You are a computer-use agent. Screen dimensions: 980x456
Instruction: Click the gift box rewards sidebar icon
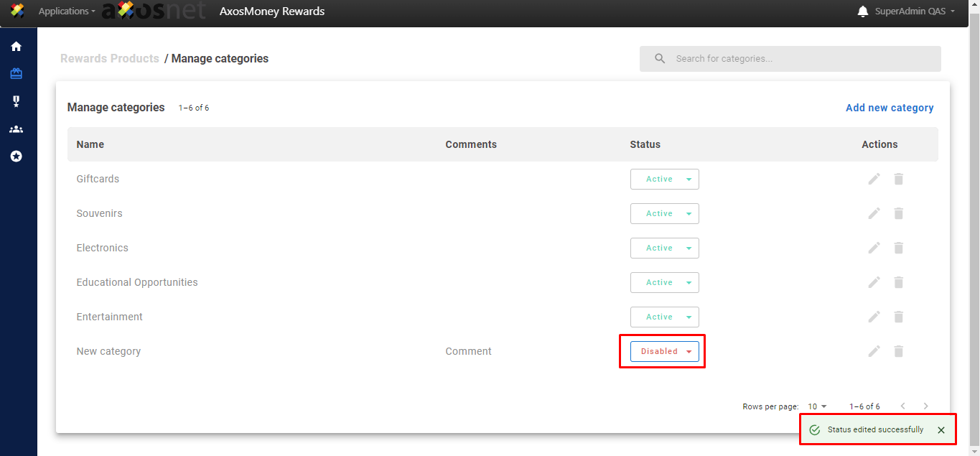16,74
